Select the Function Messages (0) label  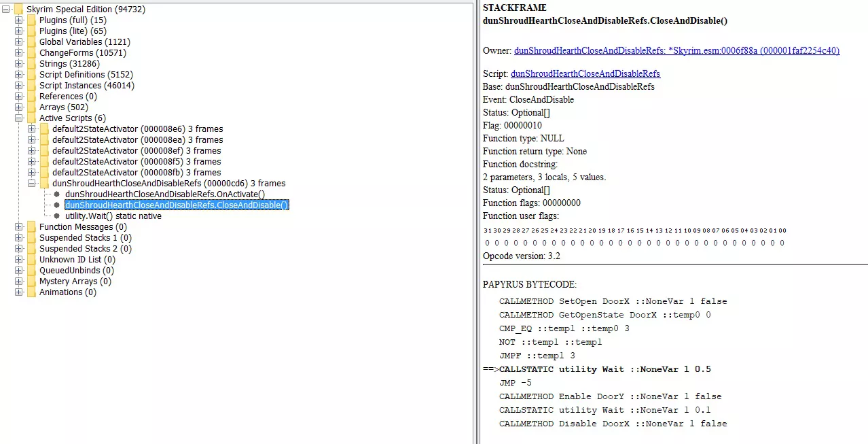point(83,227)
